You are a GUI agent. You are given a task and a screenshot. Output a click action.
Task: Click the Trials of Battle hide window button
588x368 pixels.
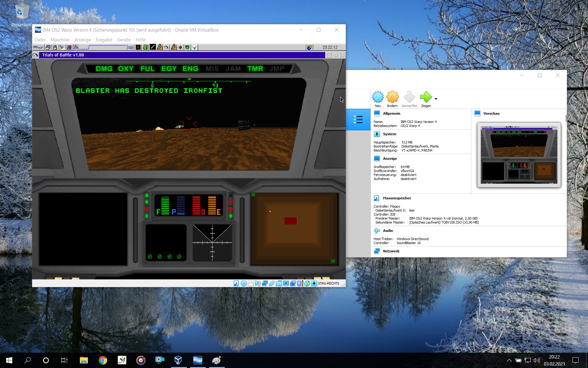pyautogui.click(x=329, y=55)
